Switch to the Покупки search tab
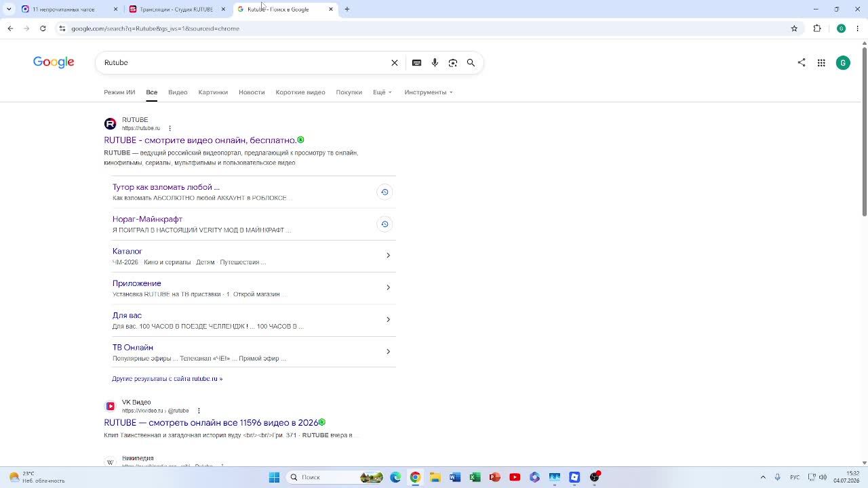The width and height of the screenshot is (868, 488). (x=349, y=92)
